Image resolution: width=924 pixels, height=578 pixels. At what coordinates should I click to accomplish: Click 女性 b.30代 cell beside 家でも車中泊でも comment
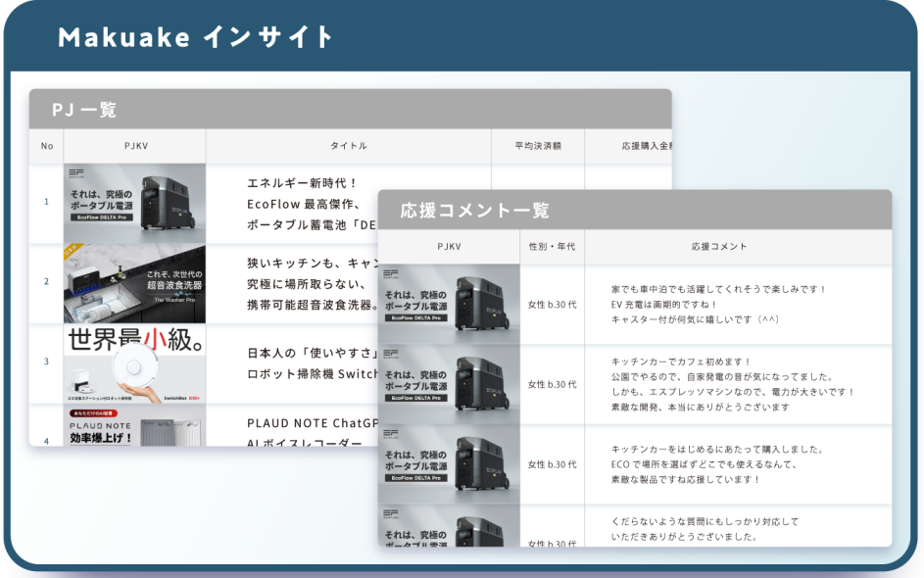click(553, 305)
